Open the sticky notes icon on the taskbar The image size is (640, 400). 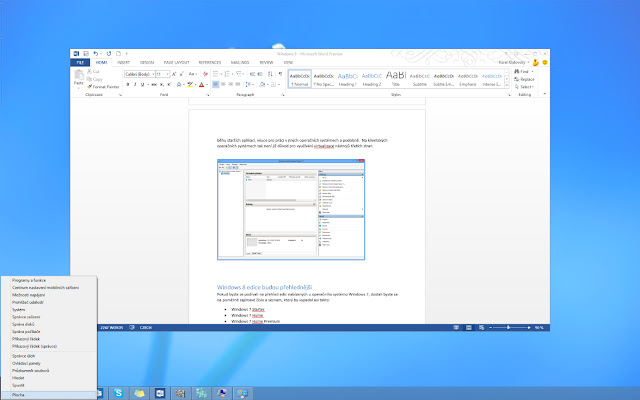click(x=139, y=393)
